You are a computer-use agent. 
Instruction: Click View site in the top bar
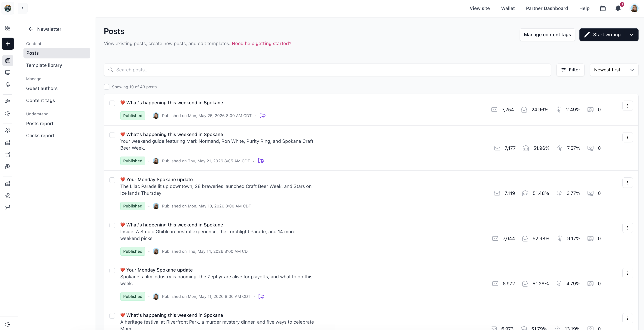click(480, 8)
